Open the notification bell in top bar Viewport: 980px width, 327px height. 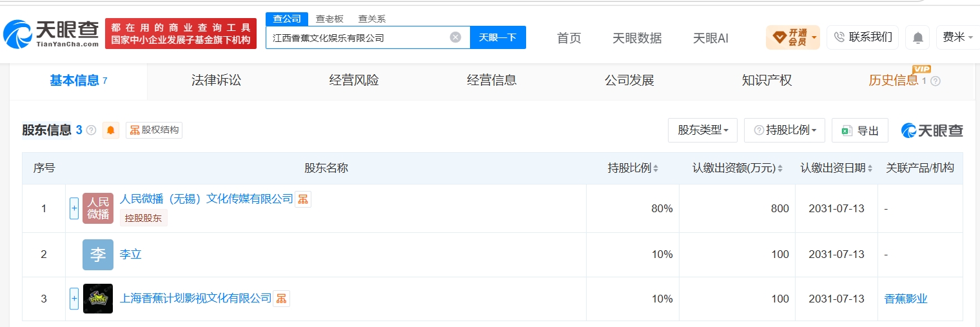point(917,37)
